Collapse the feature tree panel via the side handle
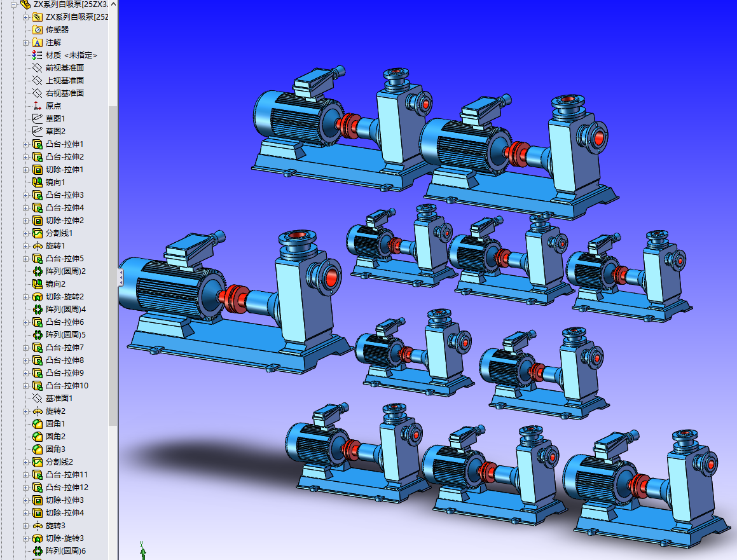737x560 pixels. coord(120,278)
